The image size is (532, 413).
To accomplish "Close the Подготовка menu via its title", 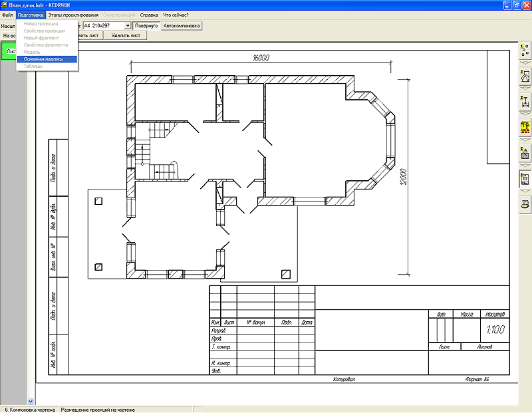I will click(31, 15).
